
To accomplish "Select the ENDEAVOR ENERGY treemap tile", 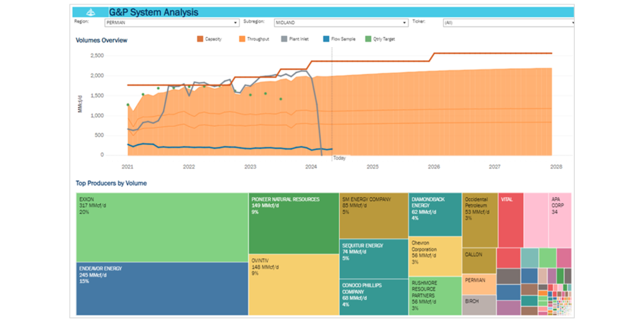I will tap(162, 289).
